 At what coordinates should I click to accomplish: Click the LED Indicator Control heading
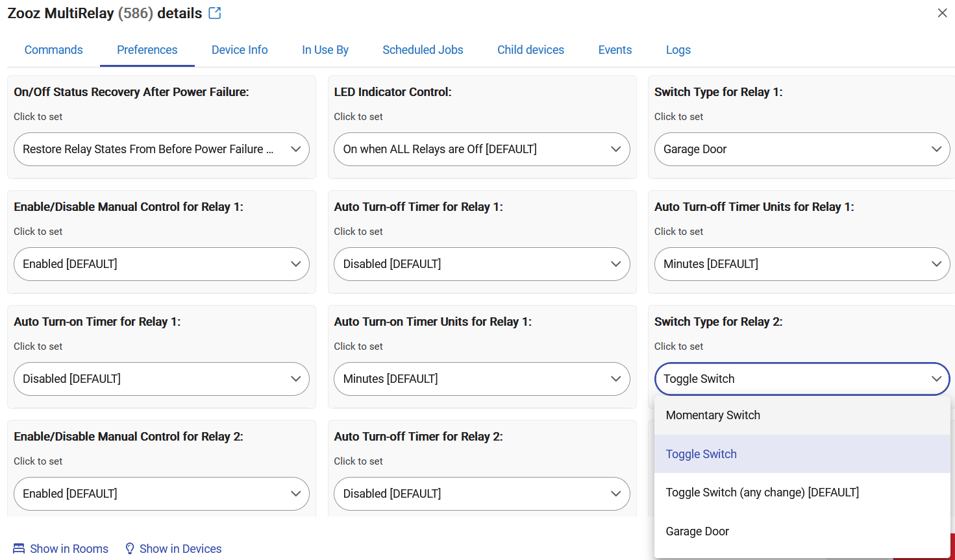[x=393, y=92]
